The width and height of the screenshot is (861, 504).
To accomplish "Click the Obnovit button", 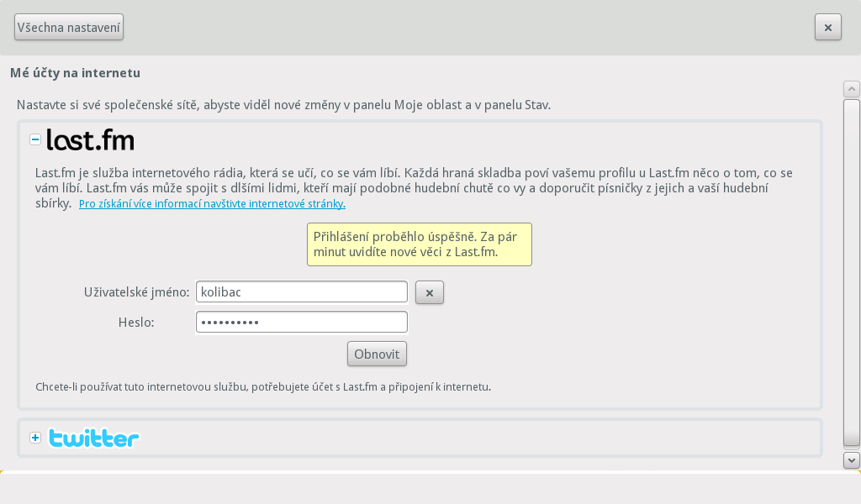I will tap(377, 354).
